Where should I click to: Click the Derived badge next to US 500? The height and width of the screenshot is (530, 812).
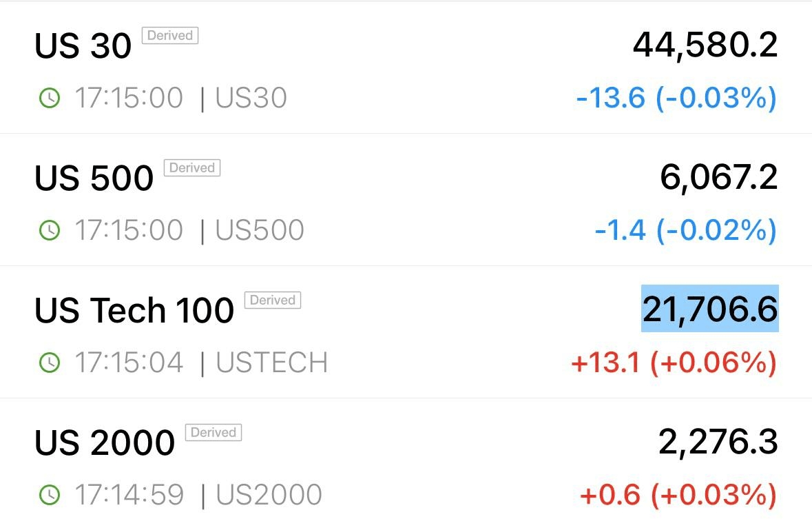tap(192, 168)
